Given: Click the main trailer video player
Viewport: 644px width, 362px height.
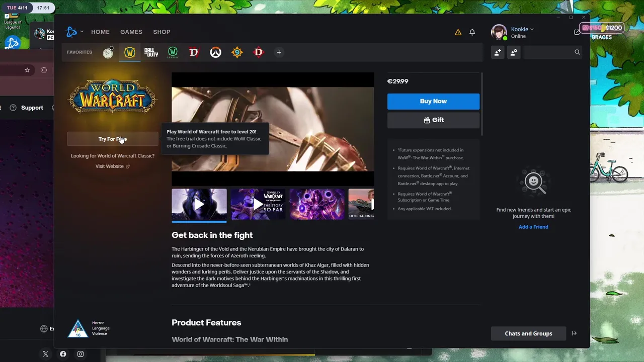Looking at the screenshot, I should pos(273,129).
